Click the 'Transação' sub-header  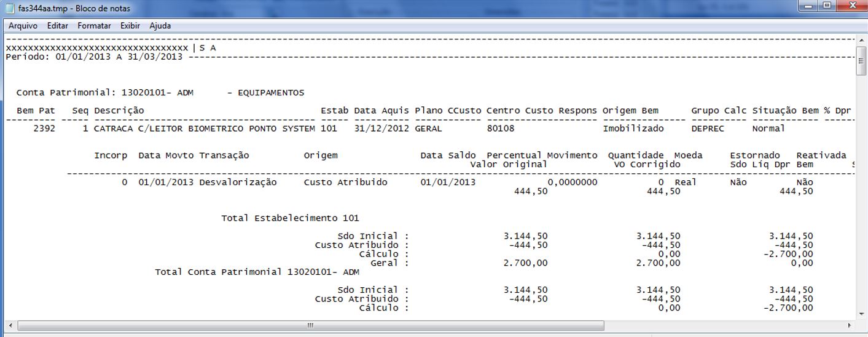coord(224,155)
